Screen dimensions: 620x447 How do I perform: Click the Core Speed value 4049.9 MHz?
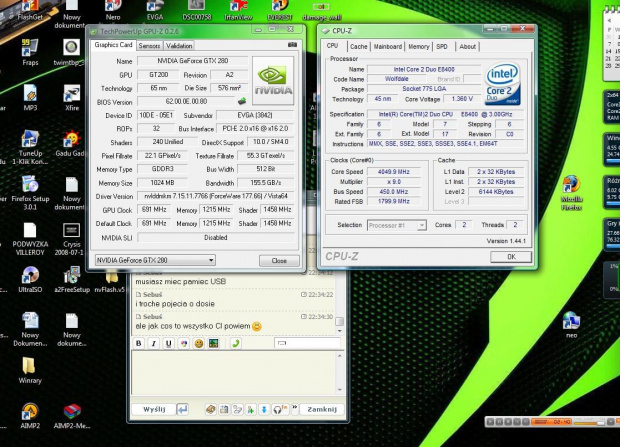pos(393,172)
